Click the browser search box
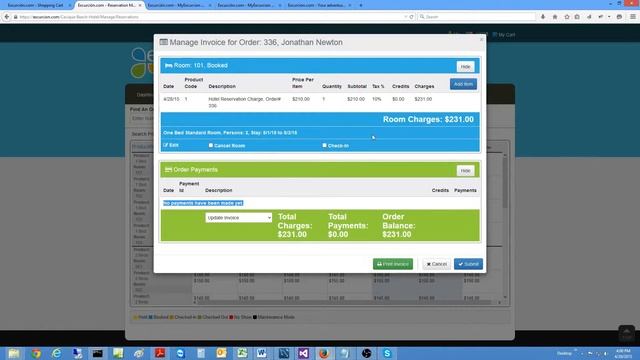Viewport: 640px width, 360px height. pos(477,17)
